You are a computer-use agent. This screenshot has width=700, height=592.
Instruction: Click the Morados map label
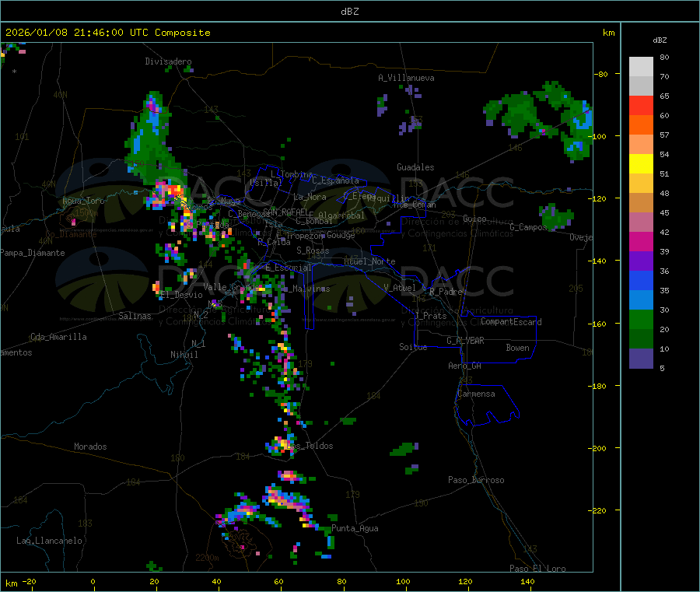[x=90, y=447]
